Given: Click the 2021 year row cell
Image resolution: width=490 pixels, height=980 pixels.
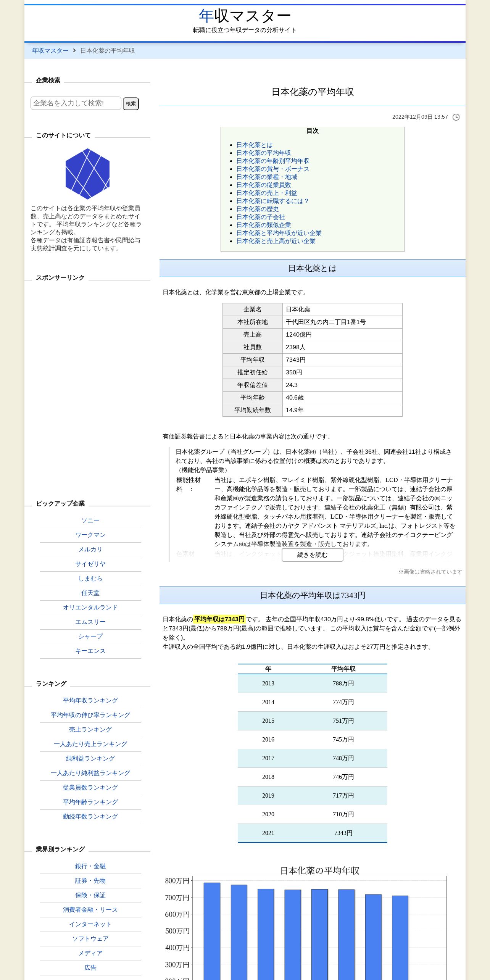Looking at the screenshot, I should click(x=268, y=833).
